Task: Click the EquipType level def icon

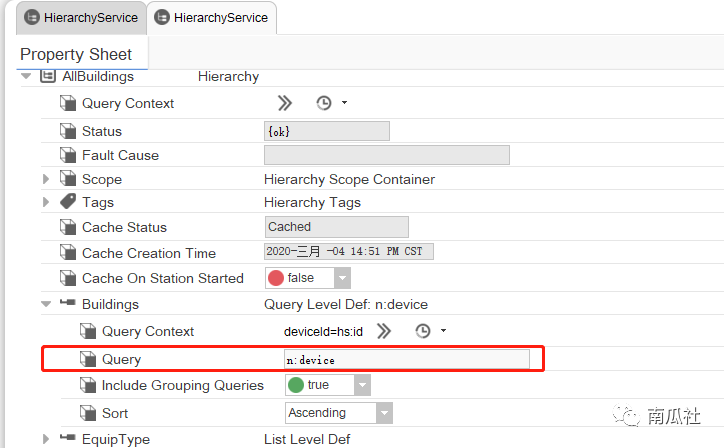Action: (x=68, y=437)
